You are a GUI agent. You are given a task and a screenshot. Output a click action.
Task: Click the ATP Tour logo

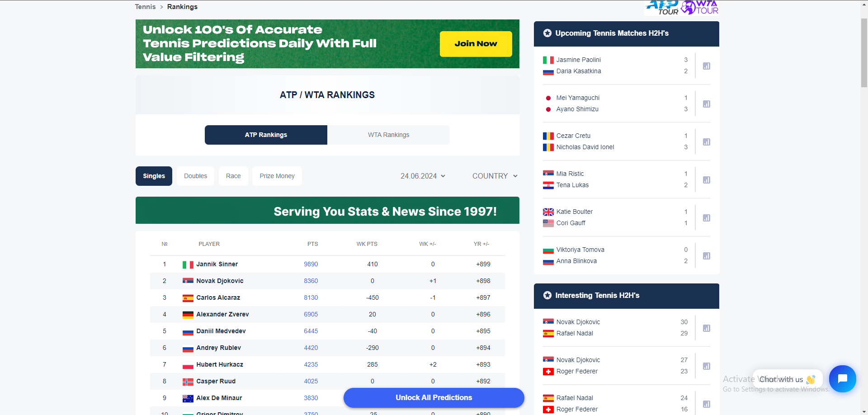coord(662,7)
